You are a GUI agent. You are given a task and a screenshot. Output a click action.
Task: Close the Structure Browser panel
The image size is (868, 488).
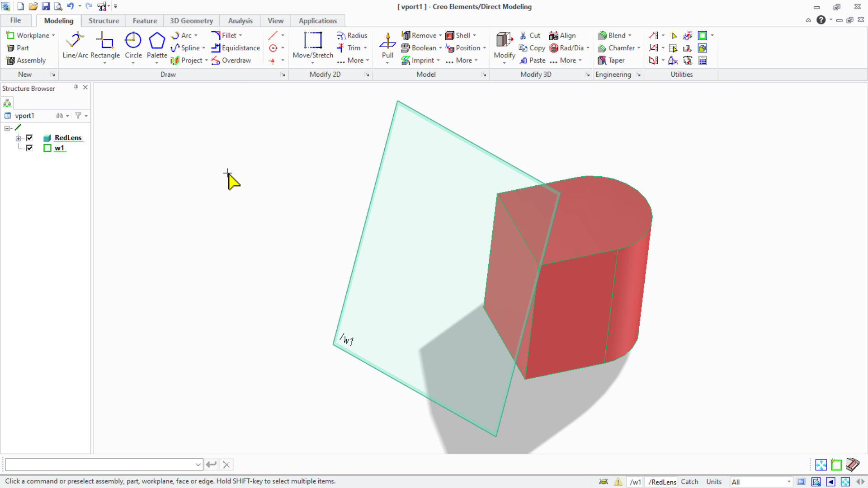tap(85, 88)
